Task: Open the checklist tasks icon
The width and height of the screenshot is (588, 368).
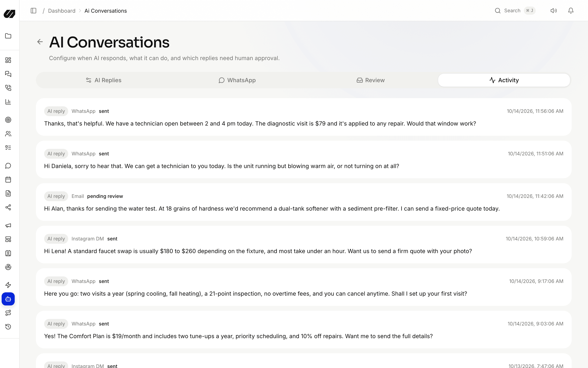Action: pos(8,147)
